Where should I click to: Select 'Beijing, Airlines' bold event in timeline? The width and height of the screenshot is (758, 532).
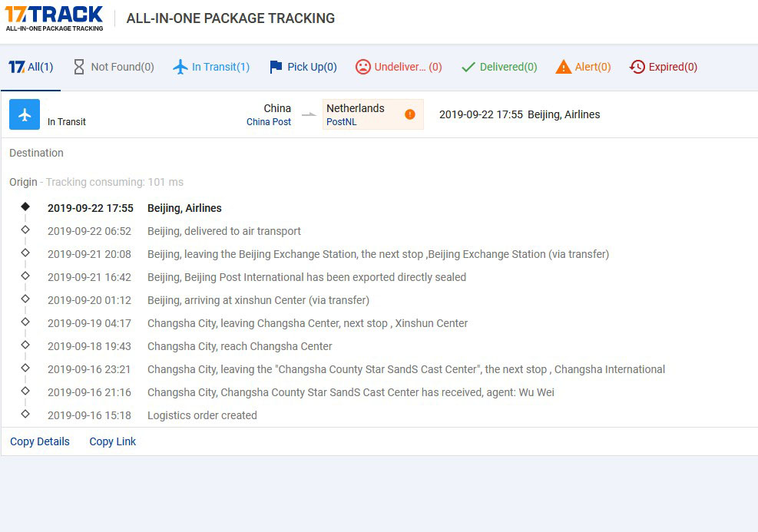[x=184, y=208]
